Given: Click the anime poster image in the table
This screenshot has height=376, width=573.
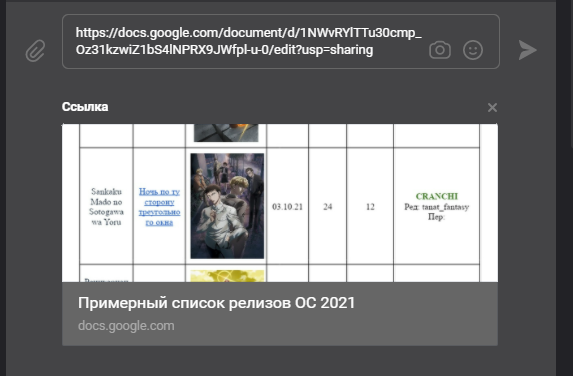Looking at the screenshot, I should 227,206.
